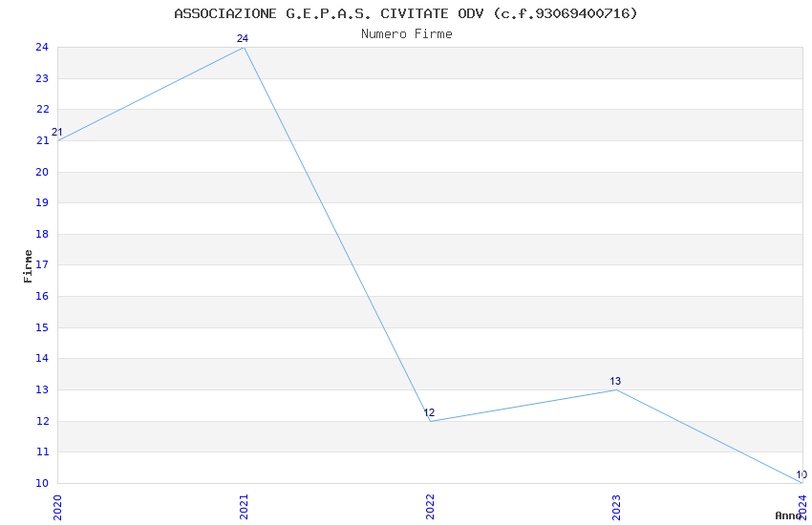Click the data label 21 at 2020
The width and height of the screenshot is (812, 525).
pos(57,133)
